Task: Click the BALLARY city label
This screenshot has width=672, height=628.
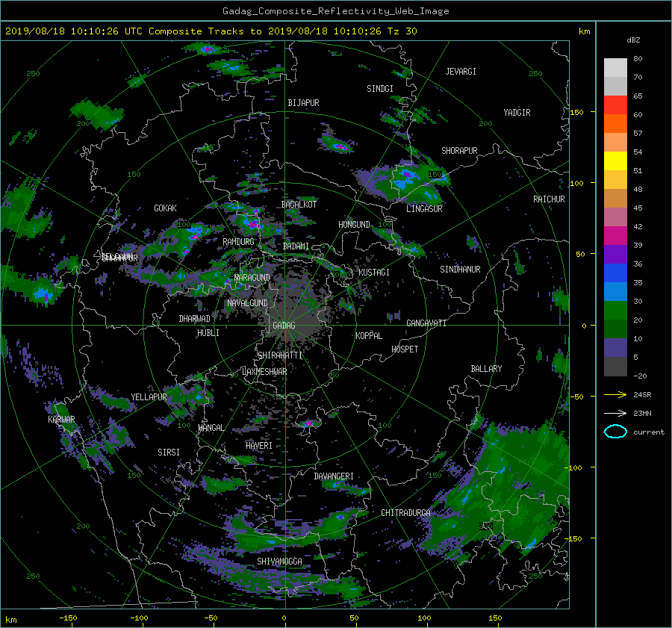Action: pyautogui.click(x=486, y=369)
